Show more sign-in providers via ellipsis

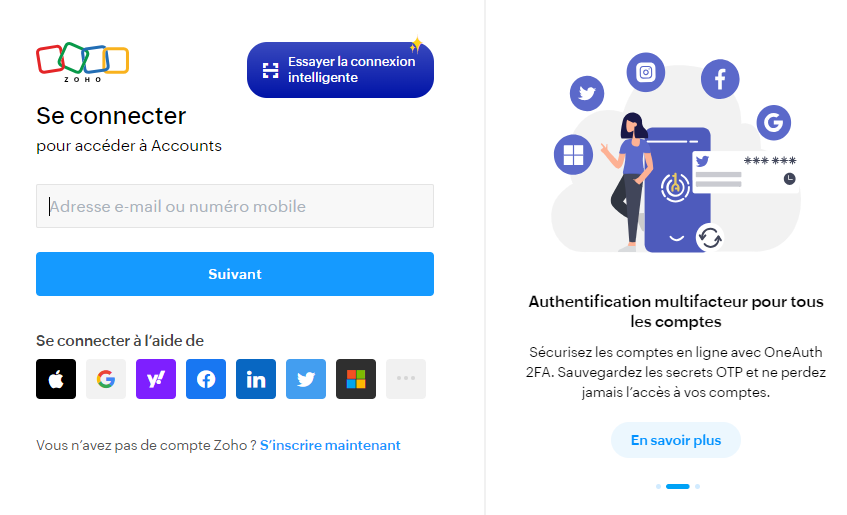coord(406,379)
